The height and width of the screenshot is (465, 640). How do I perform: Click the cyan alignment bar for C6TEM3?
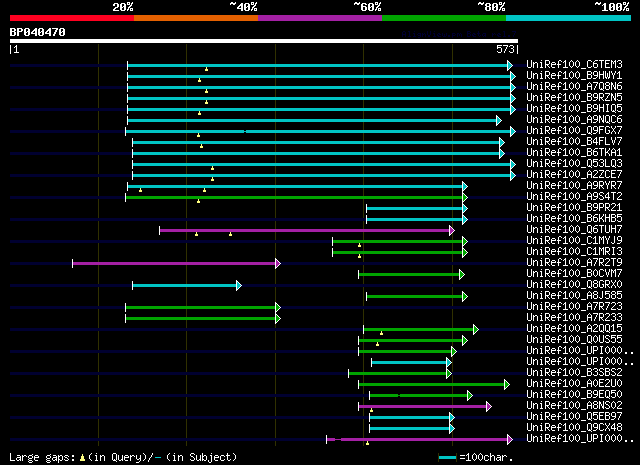coord(318,65)
